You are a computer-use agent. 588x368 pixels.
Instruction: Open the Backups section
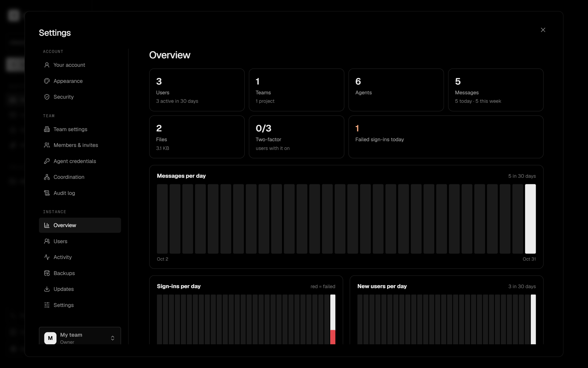tap(80, 273)
